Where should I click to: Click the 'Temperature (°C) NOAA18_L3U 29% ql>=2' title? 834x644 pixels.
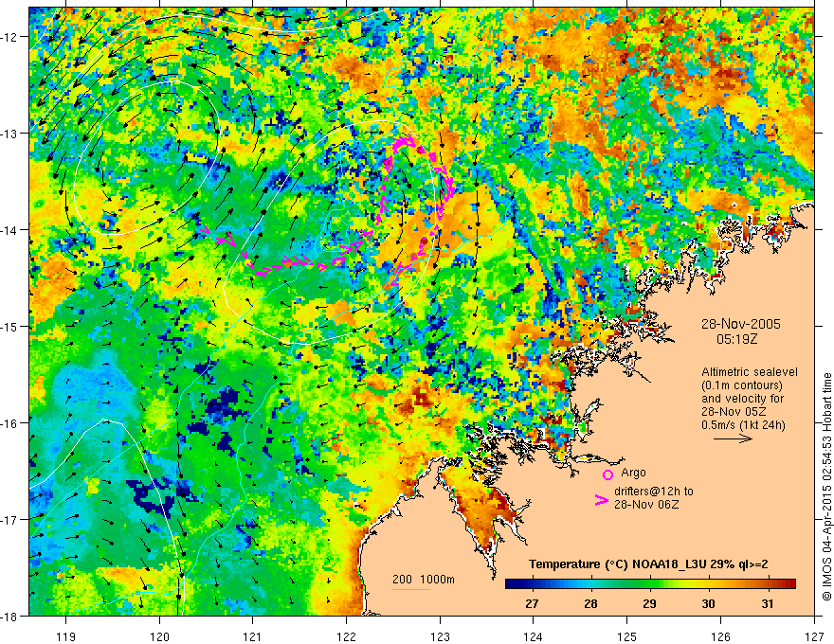point(648,564)
